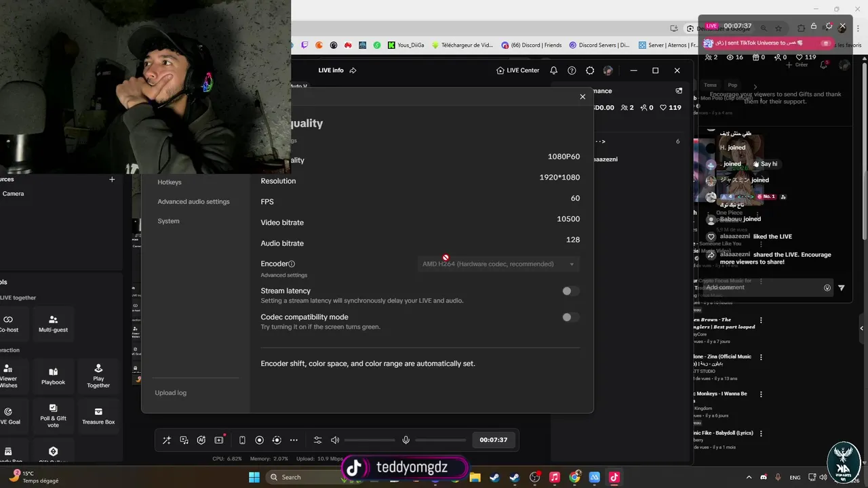Close the settings dialog
The width and height of the screenshot is (868, 488).
583,97
